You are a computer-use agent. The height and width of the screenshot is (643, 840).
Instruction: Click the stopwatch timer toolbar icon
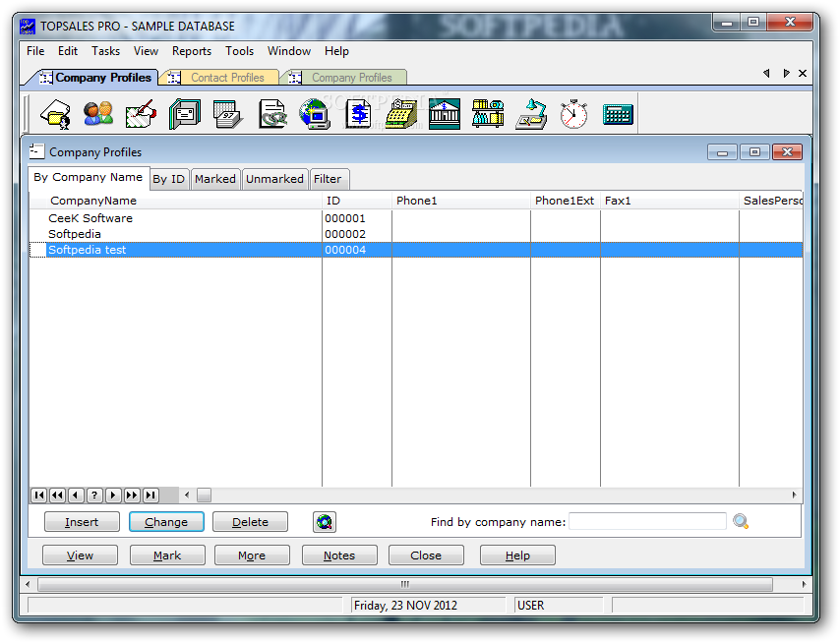(x=573, y=114)
